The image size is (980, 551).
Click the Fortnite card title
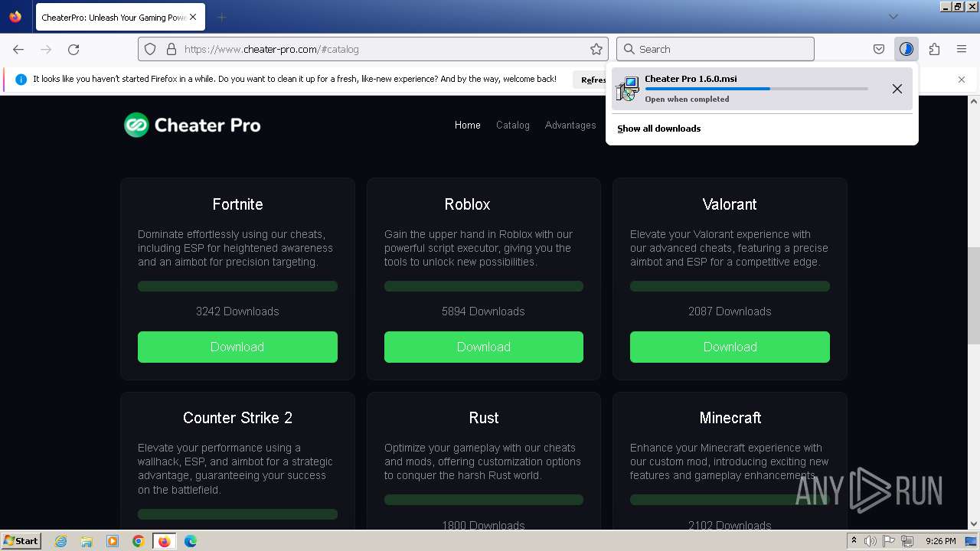(x=237, y=204)
